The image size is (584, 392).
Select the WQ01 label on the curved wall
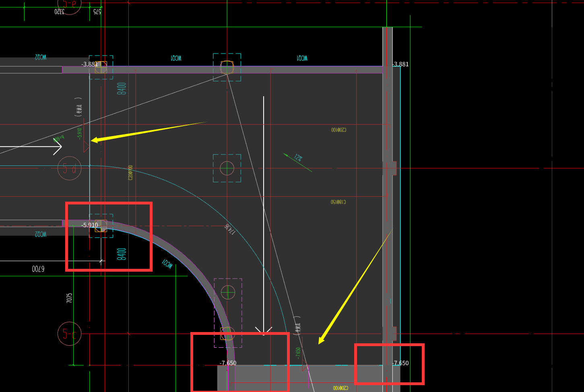[167, 264]
